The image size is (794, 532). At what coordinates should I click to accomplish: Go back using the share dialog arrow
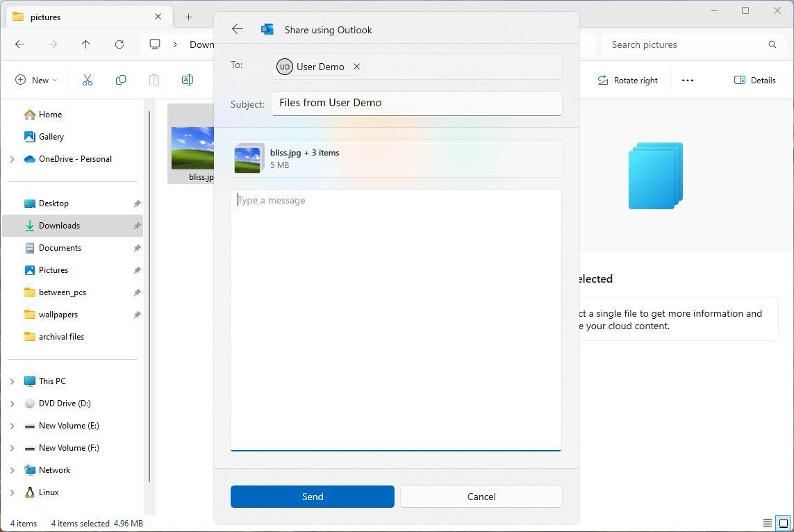coord(238,29)
